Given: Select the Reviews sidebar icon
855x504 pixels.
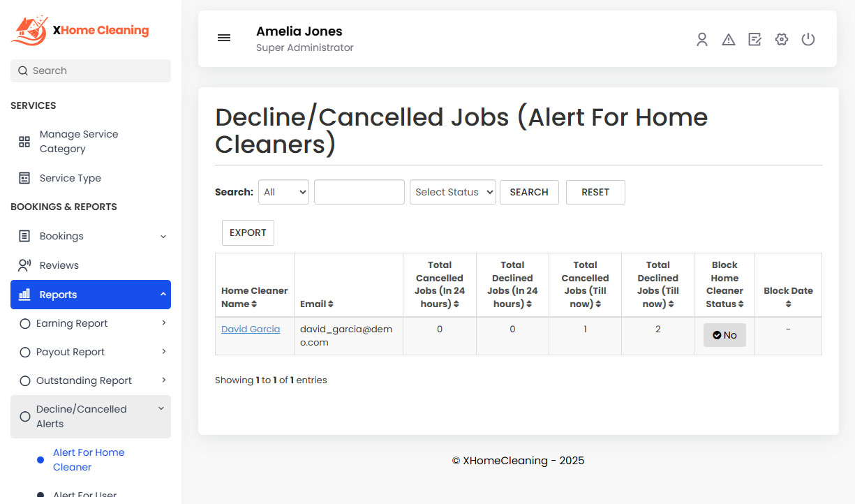Looking at the screenshot, I should pyautogui.click(x=23, y=265).
